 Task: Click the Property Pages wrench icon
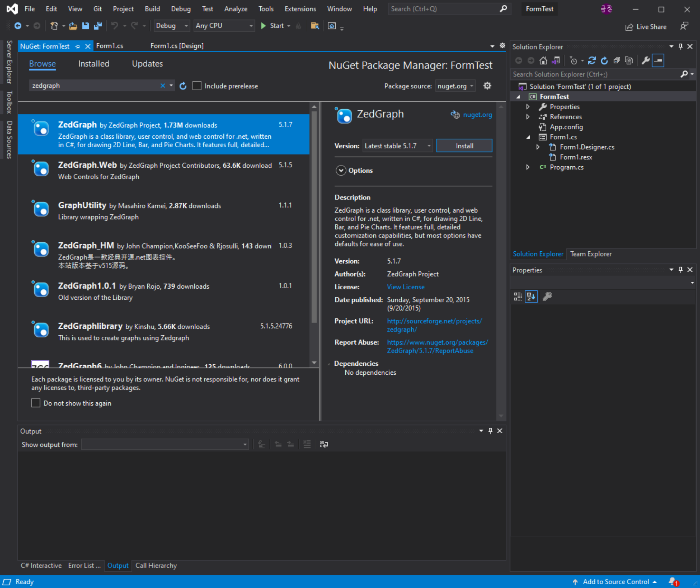pos(547,296)
